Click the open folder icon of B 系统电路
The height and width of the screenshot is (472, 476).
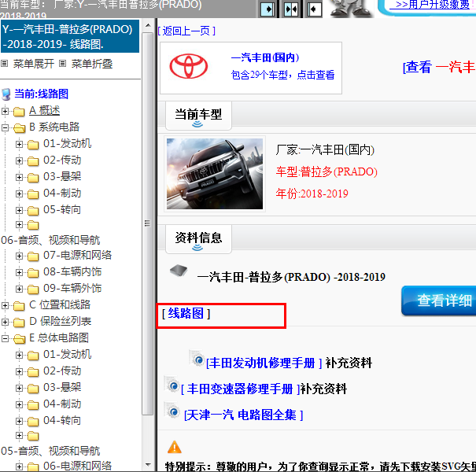tap(19, 128)
